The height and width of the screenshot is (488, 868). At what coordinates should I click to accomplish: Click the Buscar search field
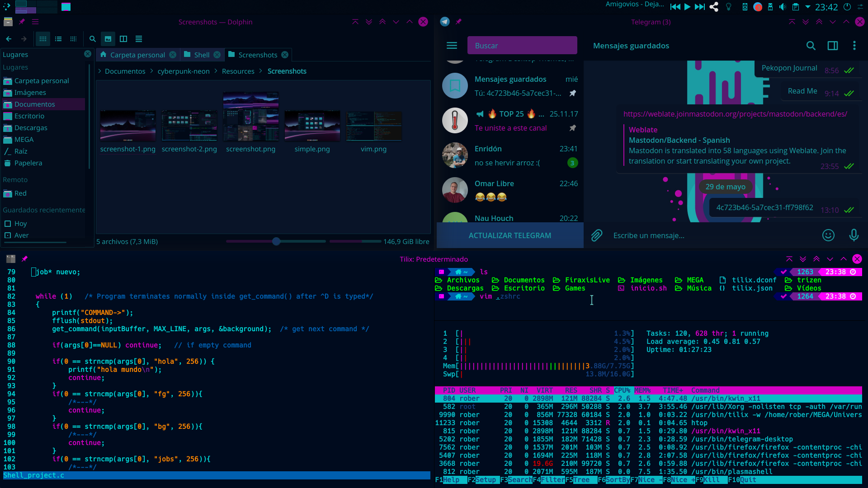coord(522,46)
